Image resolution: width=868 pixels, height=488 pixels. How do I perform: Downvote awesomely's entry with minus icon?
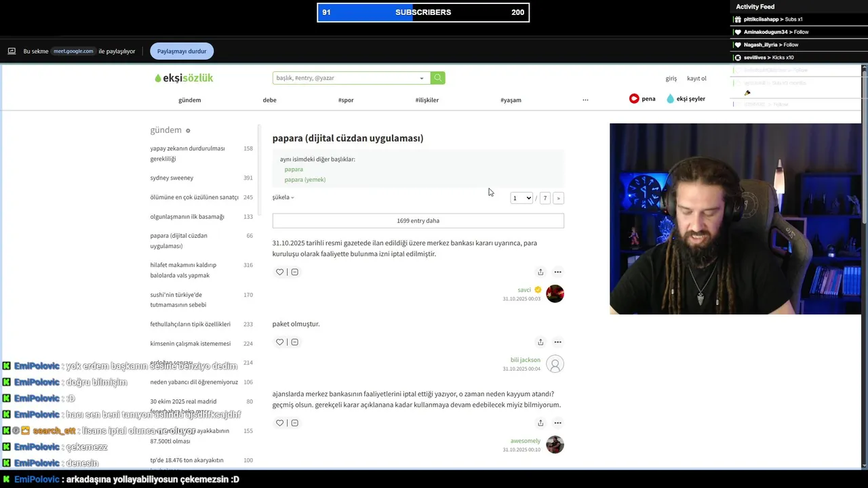coord(294,423)
